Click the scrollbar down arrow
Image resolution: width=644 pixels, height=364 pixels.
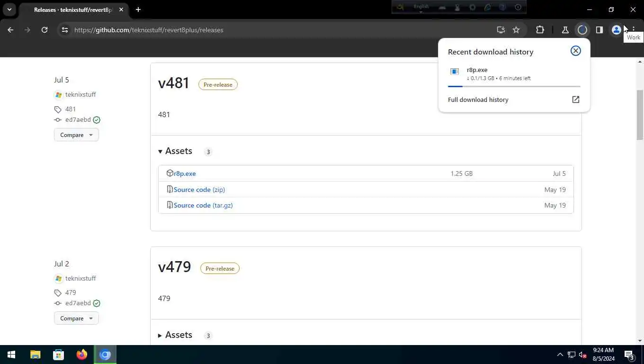tap(640, 341)
